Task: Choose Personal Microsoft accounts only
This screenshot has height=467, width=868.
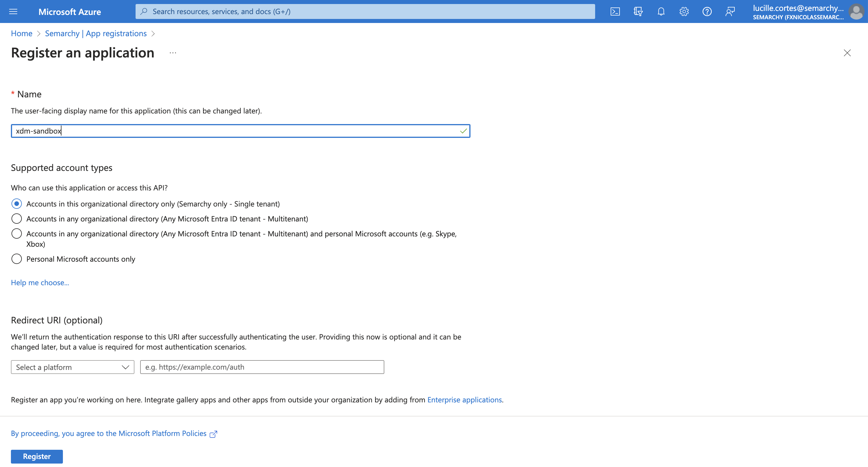Action: 16,259
